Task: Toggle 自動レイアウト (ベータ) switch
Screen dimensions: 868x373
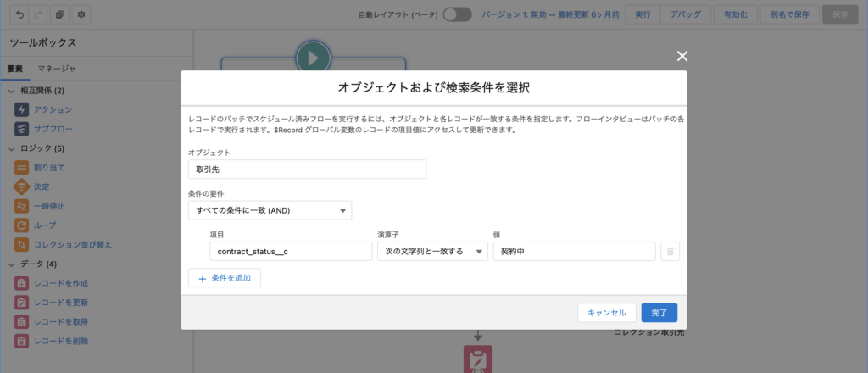Action: tap(457, 14)
